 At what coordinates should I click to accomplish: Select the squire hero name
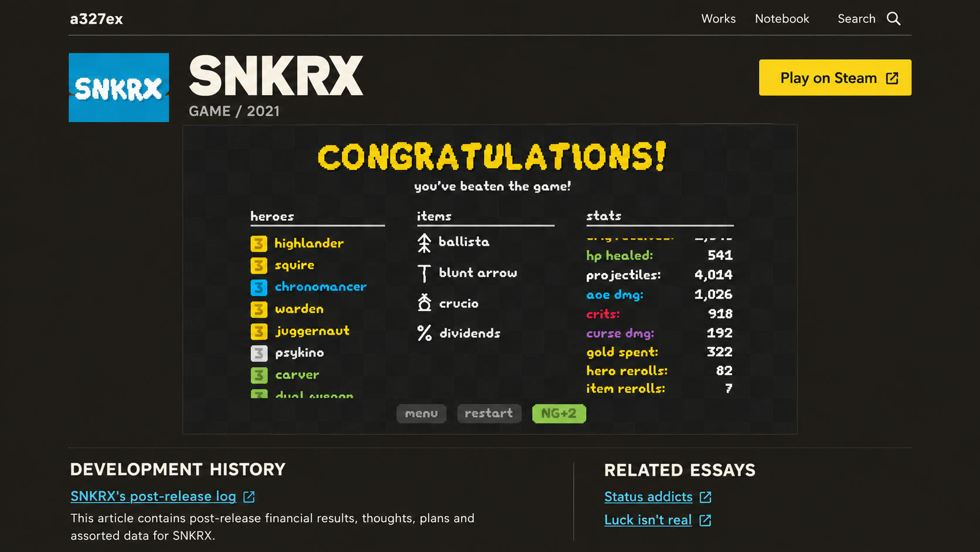[x=294, y=266]
